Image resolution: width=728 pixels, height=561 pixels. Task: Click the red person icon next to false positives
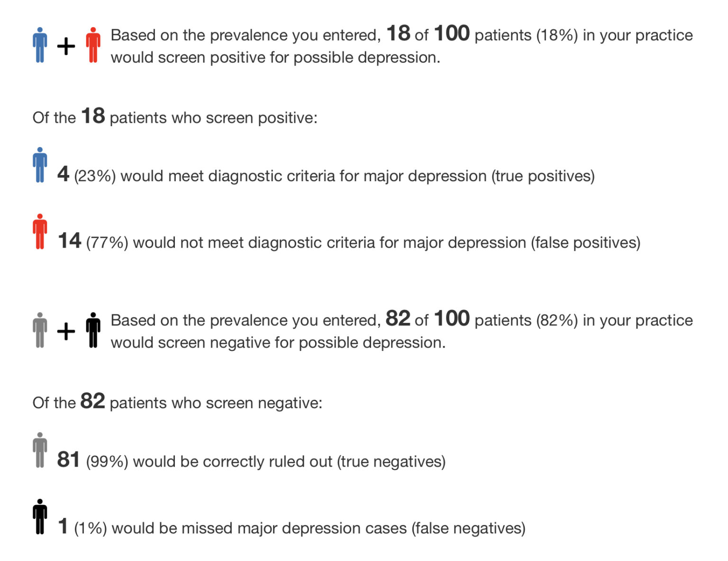point(40,231)
